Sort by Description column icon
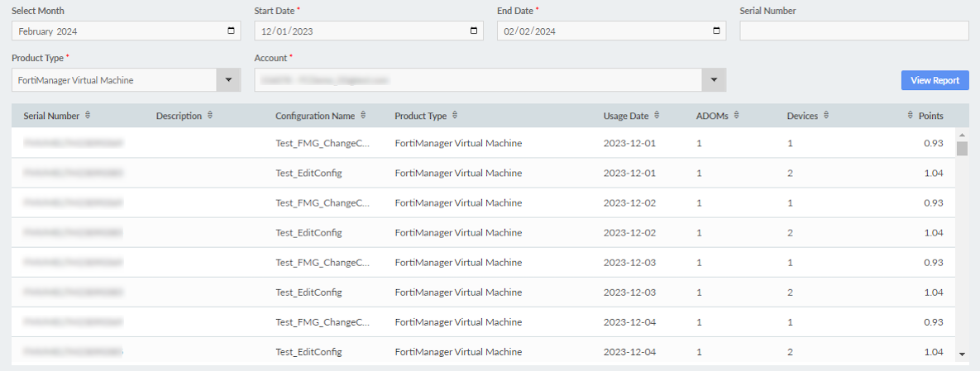 tap(210, 116)
